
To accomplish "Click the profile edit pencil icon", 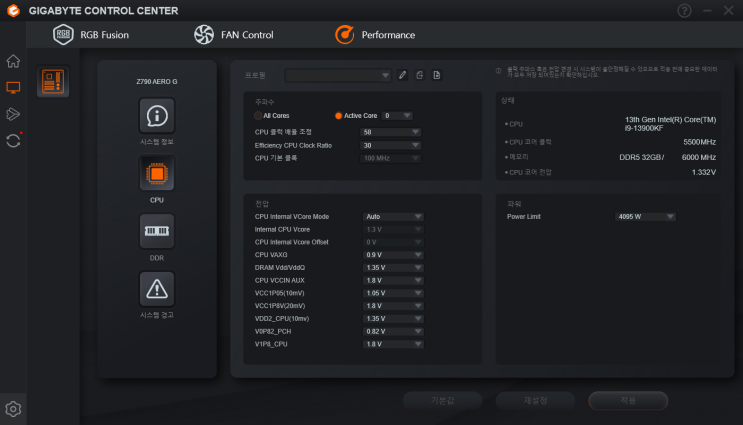I will point(402,75).
